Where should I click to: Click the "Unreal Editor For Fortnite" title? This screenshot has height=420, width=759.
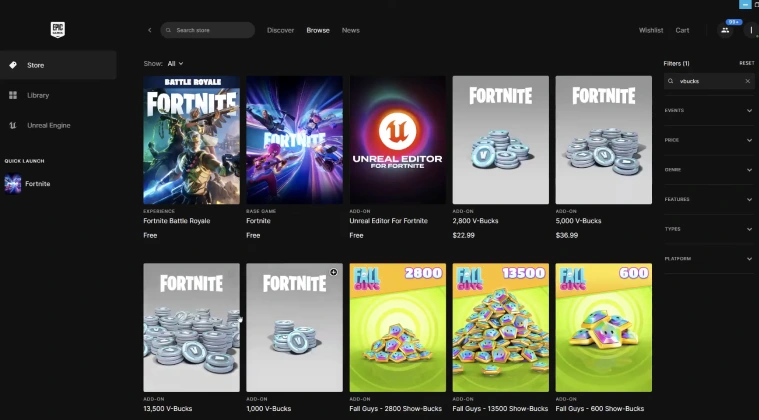pyautogui.click(x=389, y=221)
